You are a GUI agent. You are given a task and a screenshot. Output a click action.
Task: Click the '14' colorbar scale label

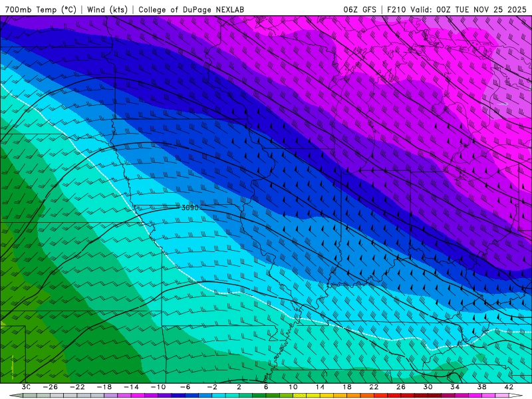coord(320,387)
